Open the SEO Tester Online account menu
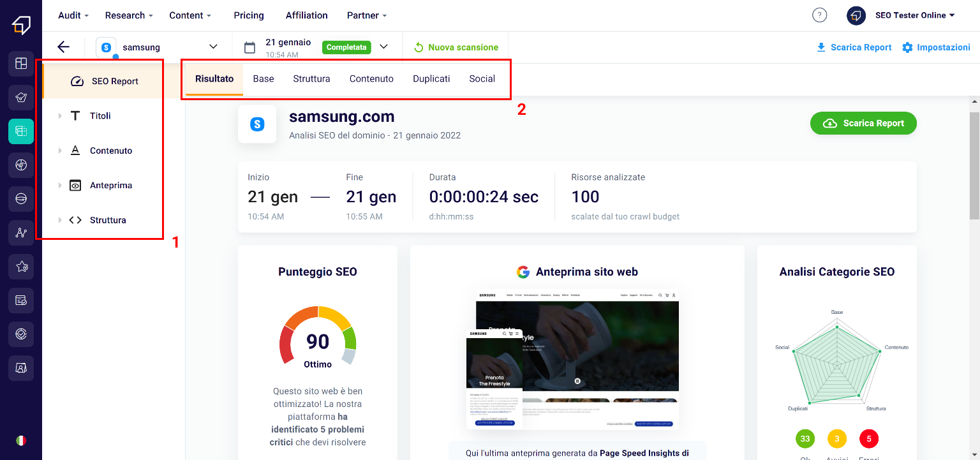 (900, 15)
